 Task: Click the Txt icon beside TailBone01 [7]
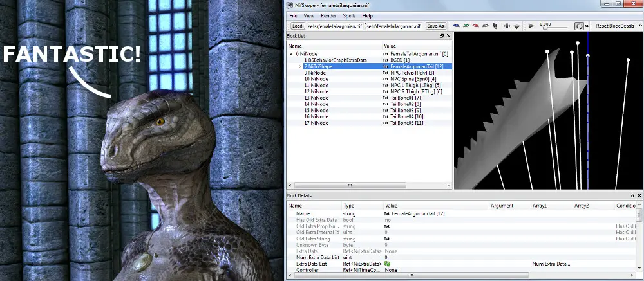(386, 98)
